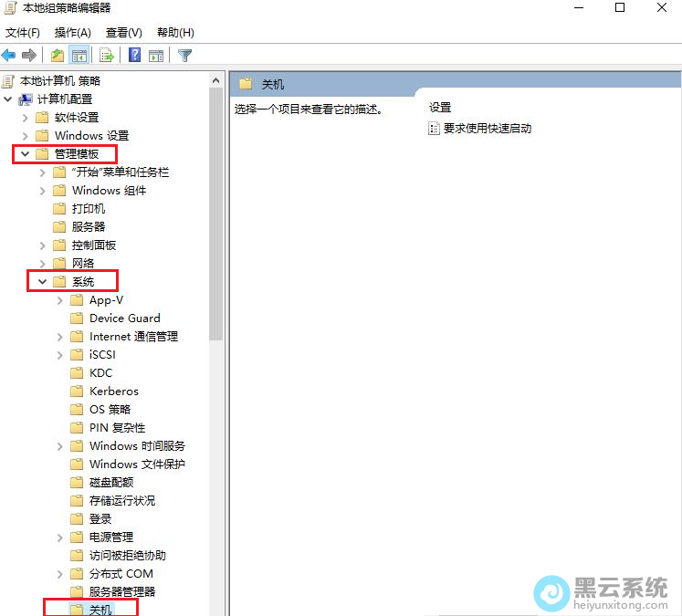Open the 文件(F) menu
Screen dimensions: 682x616
pyautogui.click(x=22, y=32)
